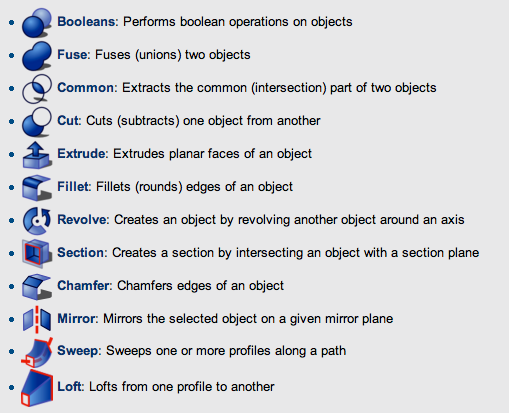Click the Chamfer edge icon
The image size is (509, 413).
click(x=37, y=286)
